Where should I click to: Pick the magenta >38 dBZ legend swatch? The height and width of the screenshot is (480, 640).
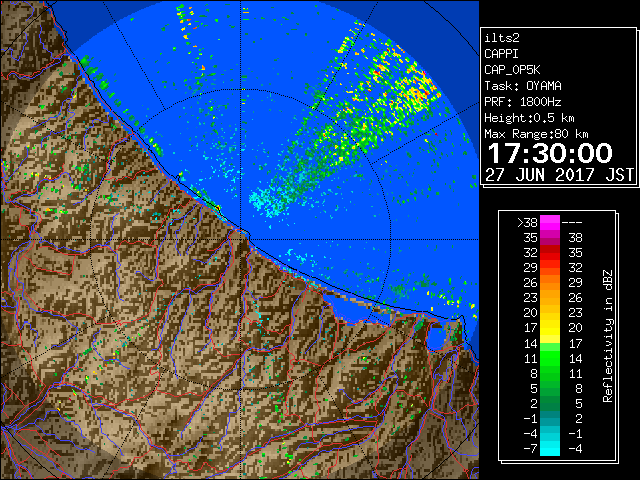(x=550, y=222)
